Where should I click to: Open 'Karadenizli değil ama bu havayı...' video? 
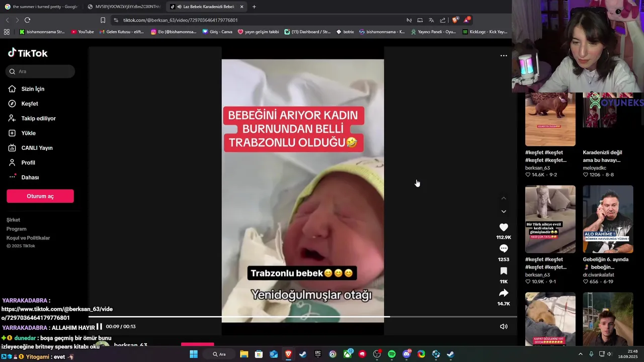[x=602, y=156]
